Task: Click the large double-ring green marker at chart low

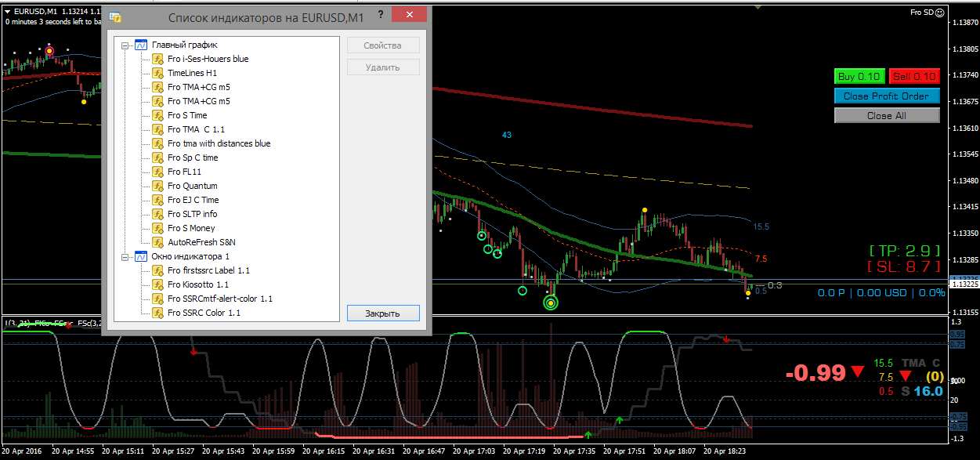Action: [551, 303]
